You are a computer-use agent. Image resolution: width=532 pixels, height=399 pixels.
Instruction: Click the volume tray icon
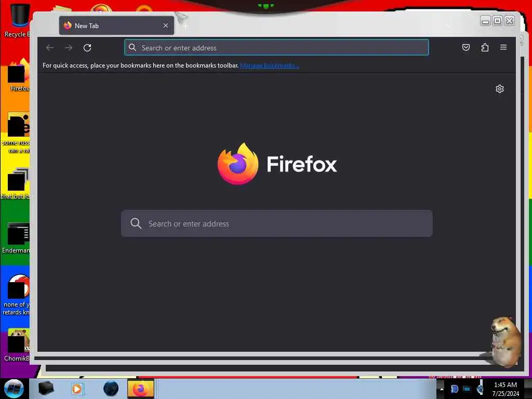[x=480, y=389]
